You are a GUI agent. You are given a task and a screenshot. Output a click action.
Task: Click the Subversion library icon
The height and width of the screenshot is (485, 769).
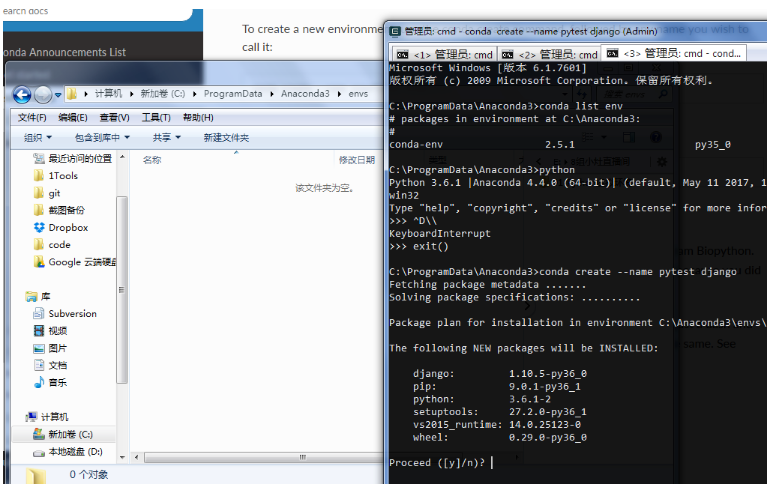click(x=39, y=314)
